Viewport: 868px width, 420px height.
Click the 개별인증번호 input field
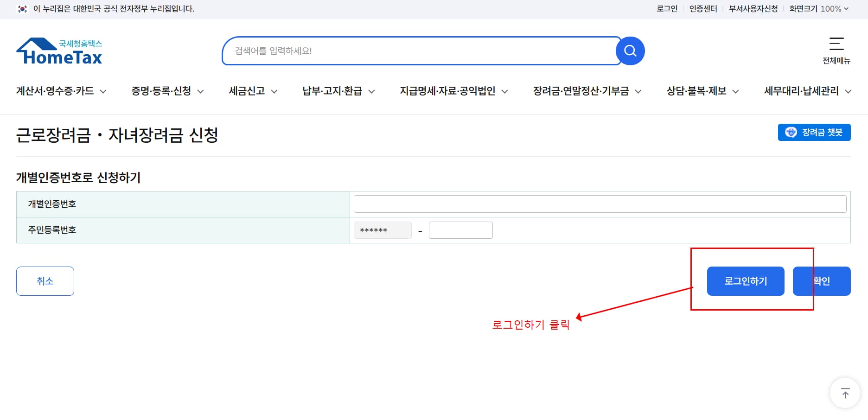600,204
